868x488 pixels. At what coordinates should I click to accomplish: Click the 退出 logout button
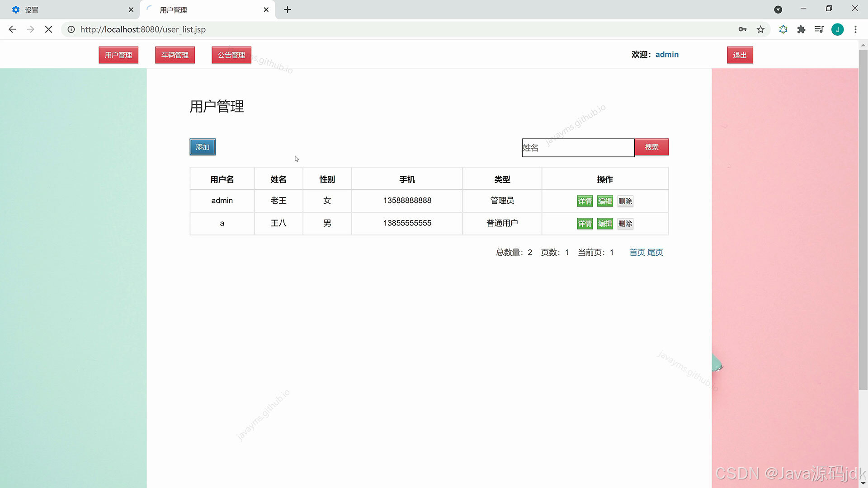point(740,55)
